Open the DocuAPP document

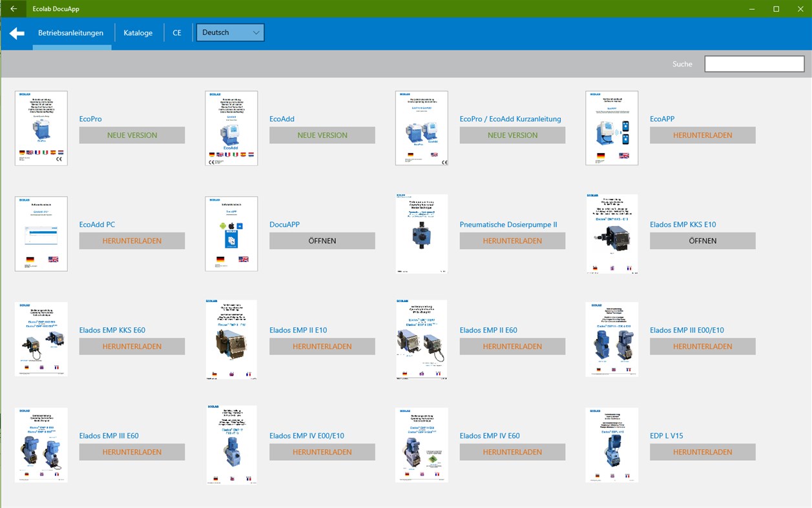[x=322, y=240]
